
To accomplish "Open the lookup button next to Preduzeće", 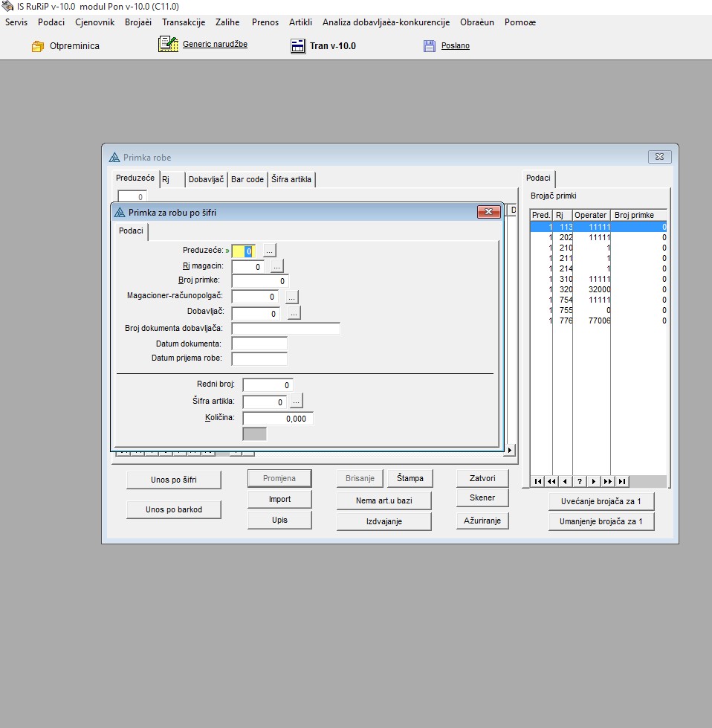I will click(x=270, y=251).
